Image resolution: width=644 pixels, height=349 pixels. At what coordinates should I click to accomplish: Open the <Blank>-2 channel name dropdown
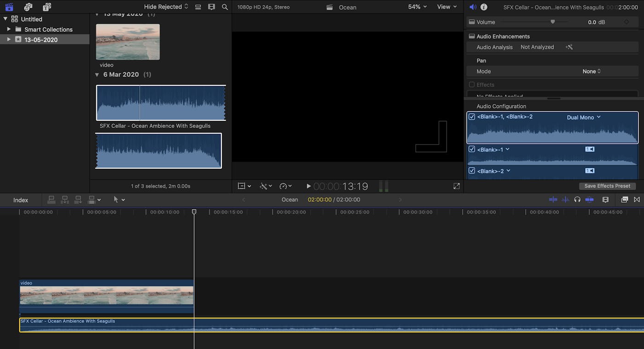[x=493, y=171]
